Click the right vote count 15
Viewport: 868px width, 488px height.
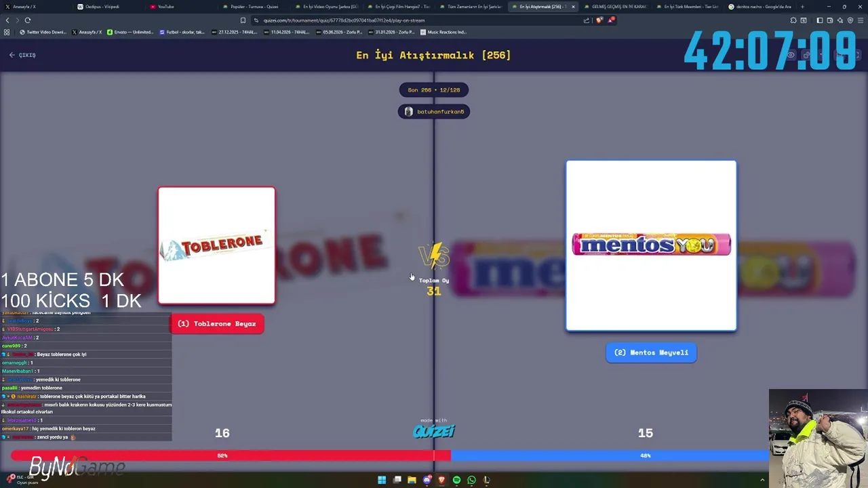(x=646, y=433)
